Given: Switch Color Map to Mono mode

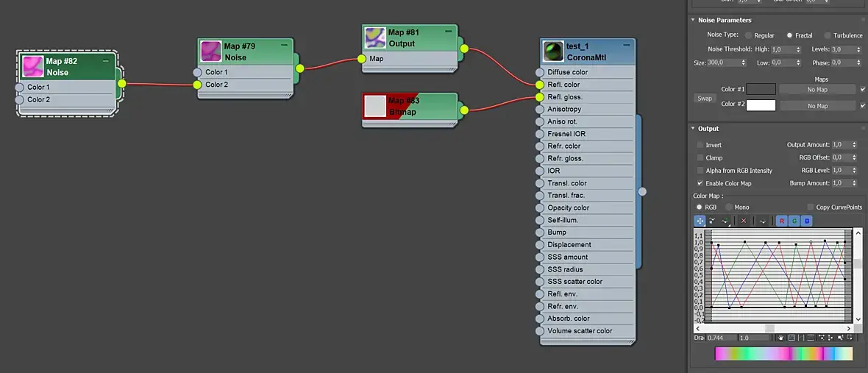Looking at the screenshot, I should click(729, 207).
